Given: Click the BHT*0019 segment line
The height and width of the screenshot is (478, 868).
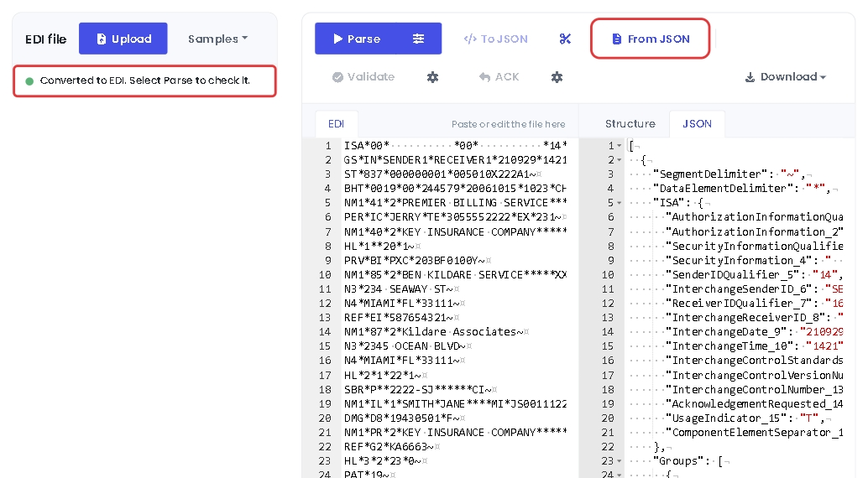Looking at the screenshot, I should coord(455,189).
